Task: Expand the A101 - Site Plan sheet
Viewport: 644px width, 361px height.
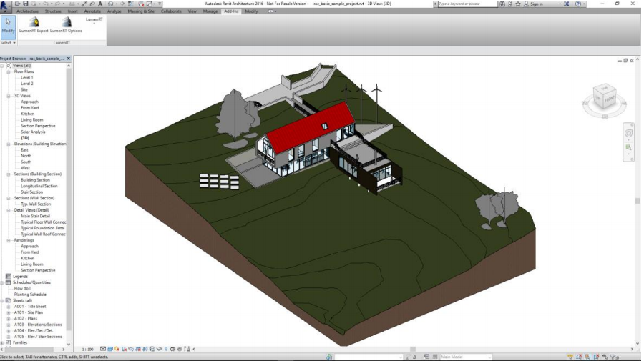Action: 8,312
